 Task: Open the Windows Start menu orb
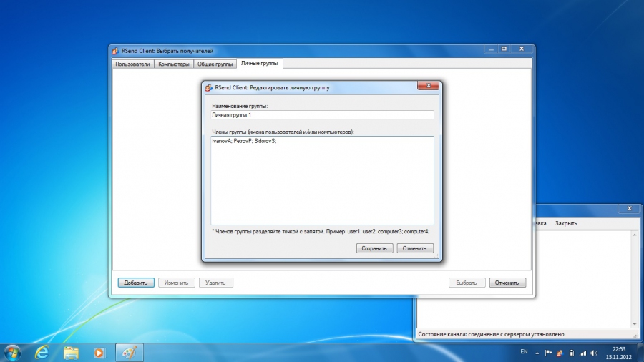click(x=12, y=353)
